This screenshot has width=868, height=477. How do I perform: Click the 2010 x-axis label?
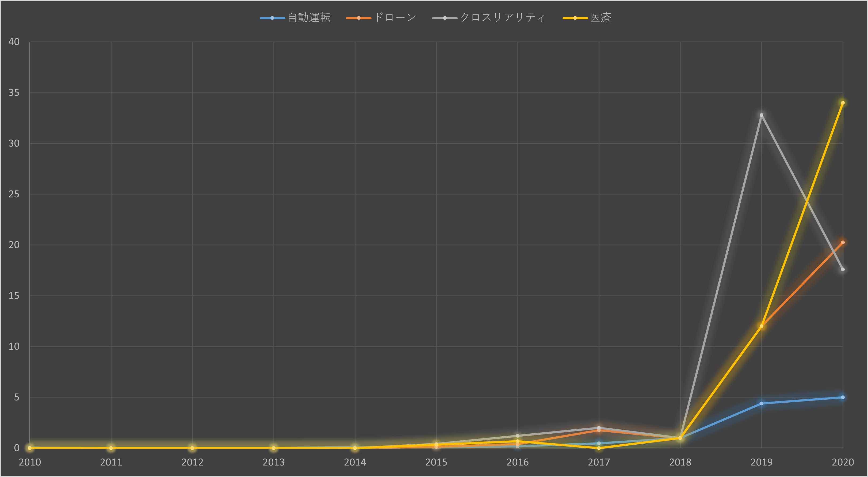[30, 462]
